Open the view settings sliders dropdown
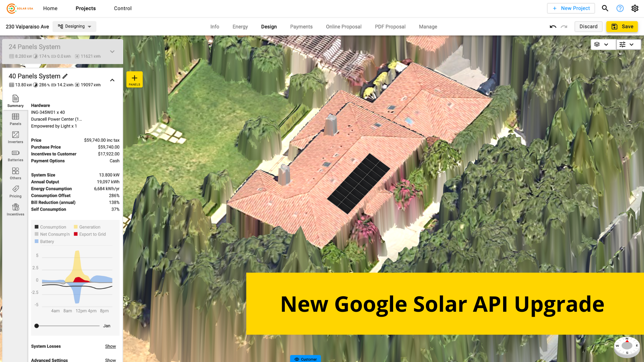The image size is (644, 362). click(x=628, y=44)
